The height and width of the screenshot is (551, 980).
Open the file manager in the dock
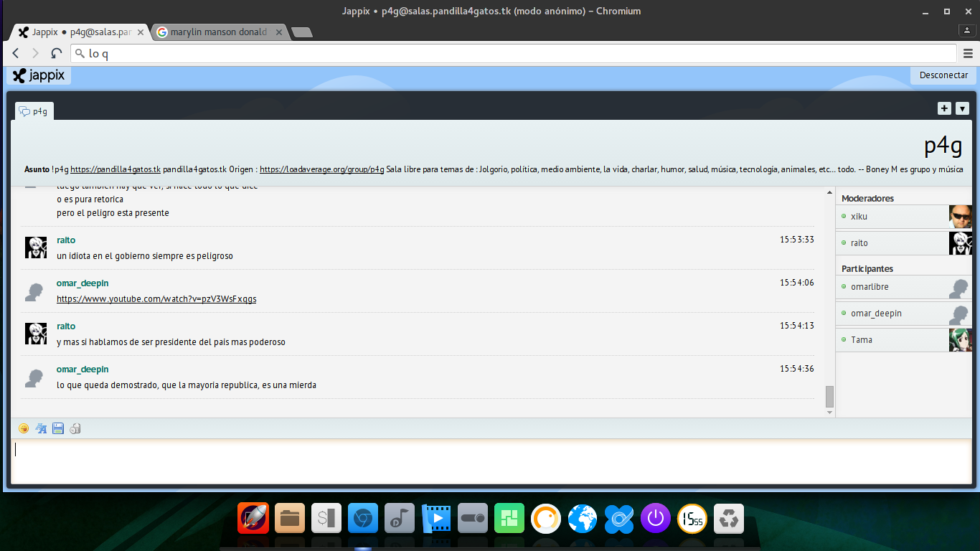coord(290,518)
